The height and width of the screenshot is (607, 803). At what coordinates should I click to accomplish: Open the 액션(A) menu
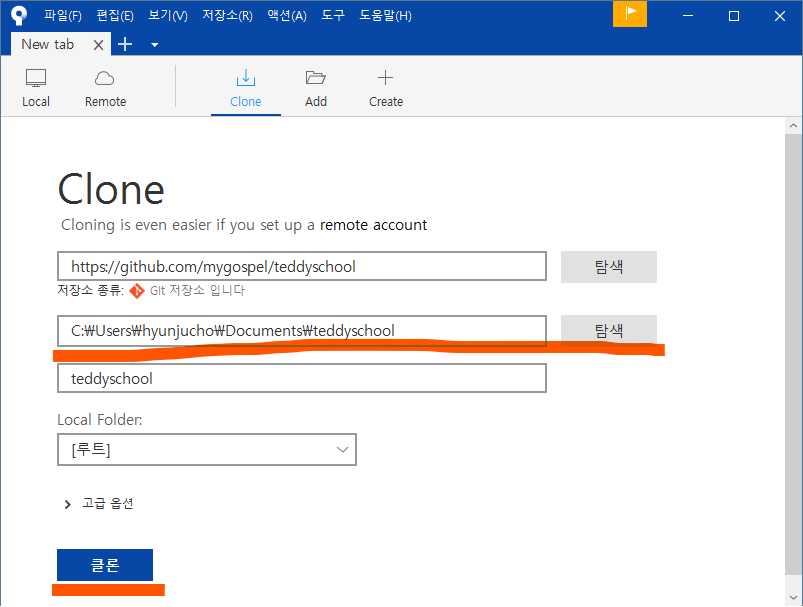pyautogui.click(x=287, y=16)
